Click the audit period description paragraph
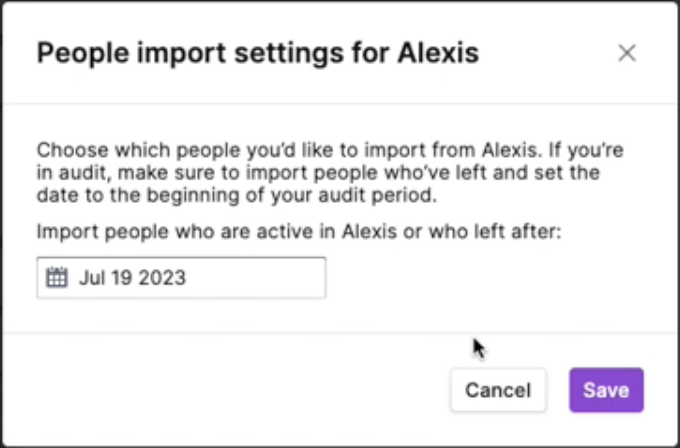The width and height of the screenshot is (680, 448). (330, 173)
